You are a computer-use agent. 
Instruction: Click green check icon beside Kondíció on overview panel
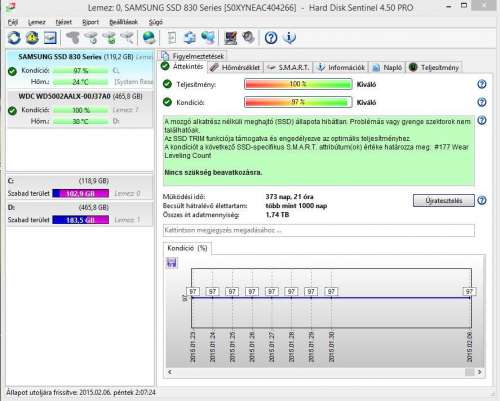tap(167, 102)
